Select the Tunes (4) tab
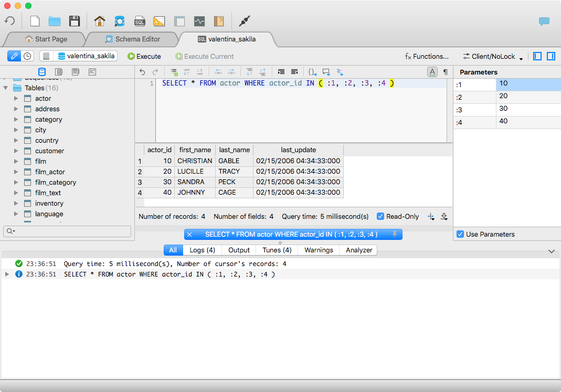The image size is (561, 392). click(277, 250)
